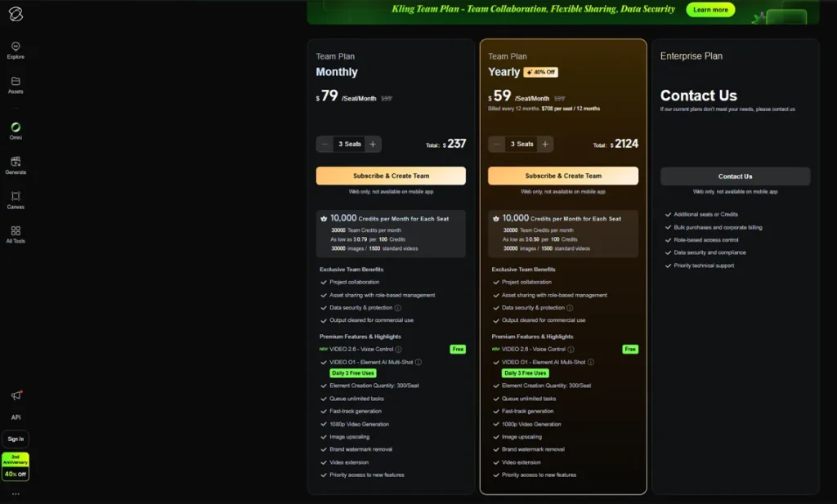Click Additional seats or Credits text
Viewport: 837px width, 504px height.
coord(705,214)
